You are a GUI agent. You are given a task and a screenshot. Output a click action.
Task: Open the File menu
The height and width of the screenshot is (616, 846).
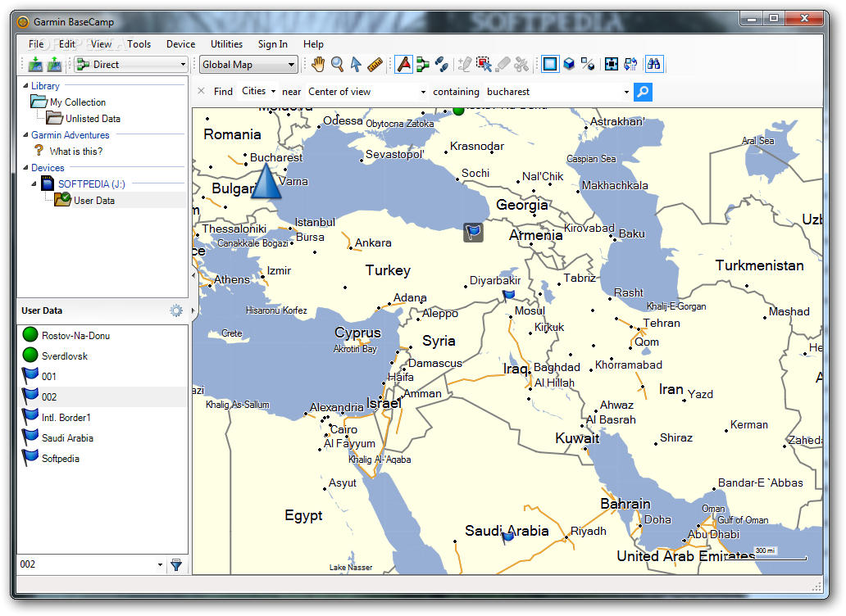(x=36, y=44)
